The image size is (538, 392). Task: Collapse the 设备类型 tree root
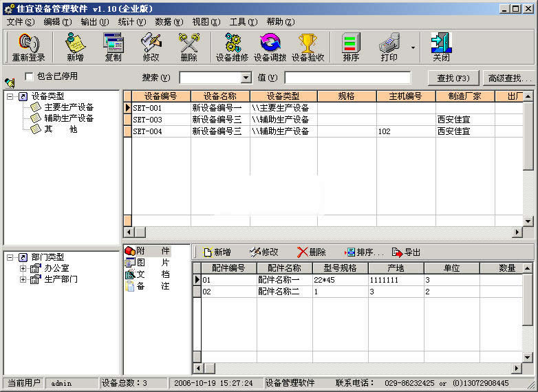tap(10, 96)
